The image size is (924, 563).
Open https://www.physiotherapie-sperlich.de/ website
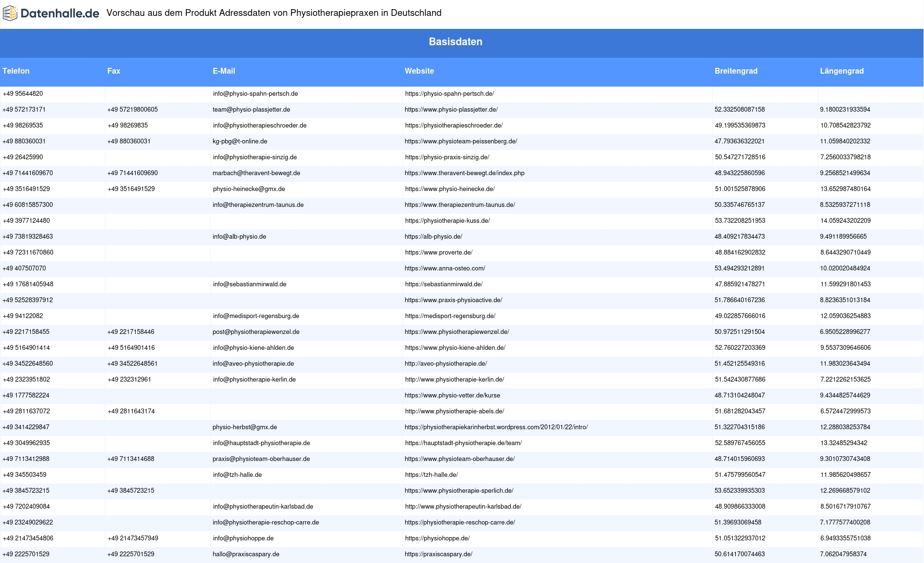point(459,491)
